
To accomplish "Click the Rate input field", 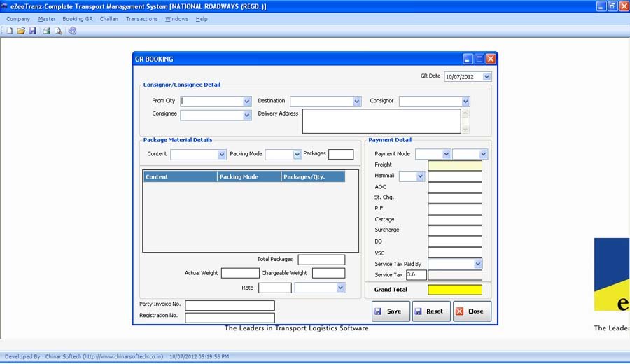I will tap(275, 288).
